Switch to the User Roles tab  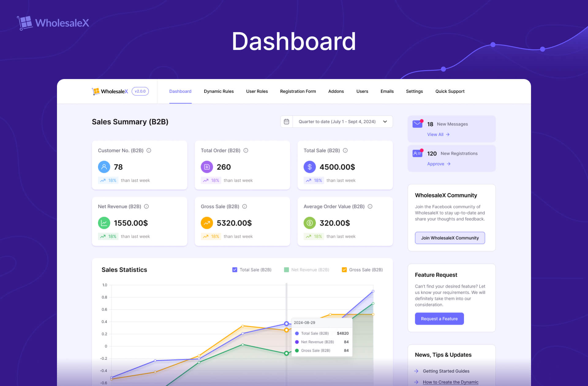click(x=257, y=91)
